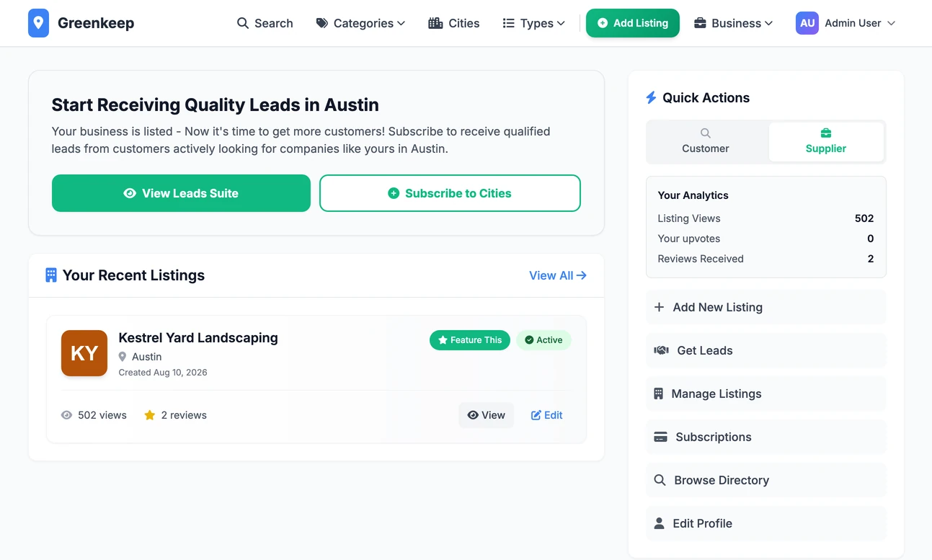This screenshot has height=560, width=932.
Task: Click the Greenkeep brand name text
Action: (96, 23)
